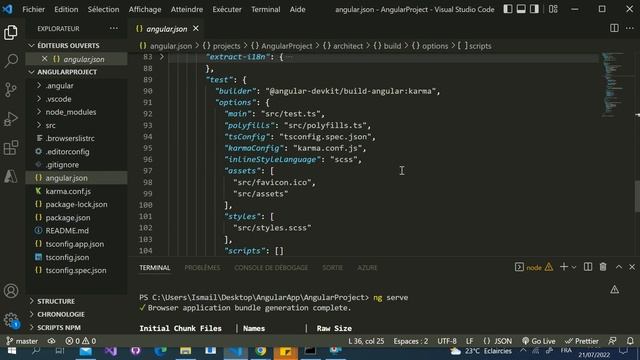Viewport: 640px width, 360px height.
Task: Open the Search view in activity bar
Action: (x=11, y=61)
